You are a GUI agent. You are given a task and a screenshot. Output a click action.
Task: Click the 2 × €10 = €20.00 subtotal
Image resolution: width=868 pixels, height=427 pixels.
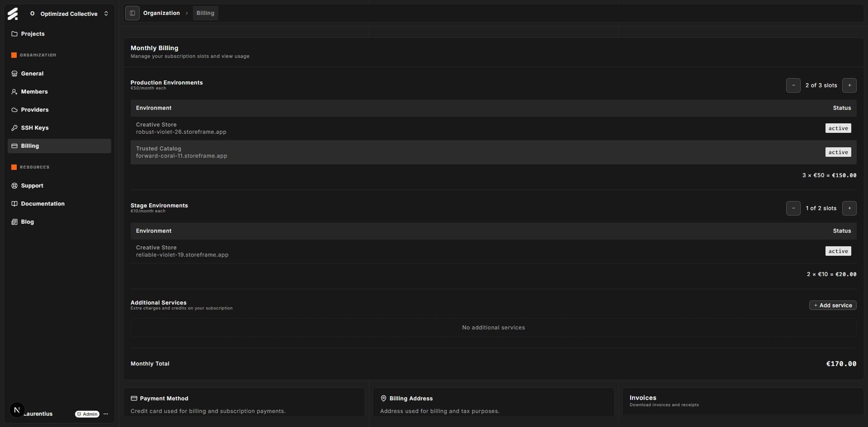click(x=831, y=274)
